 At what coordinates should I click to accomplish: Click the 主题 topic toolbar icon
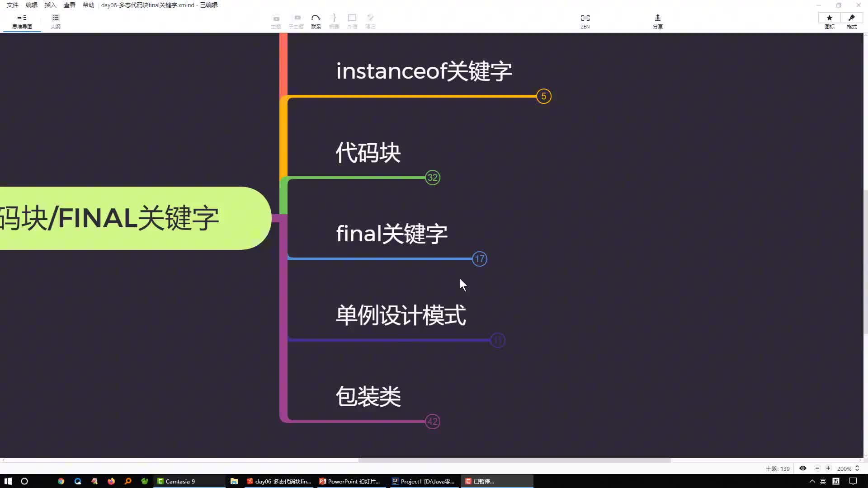click(x=276, y=21)
